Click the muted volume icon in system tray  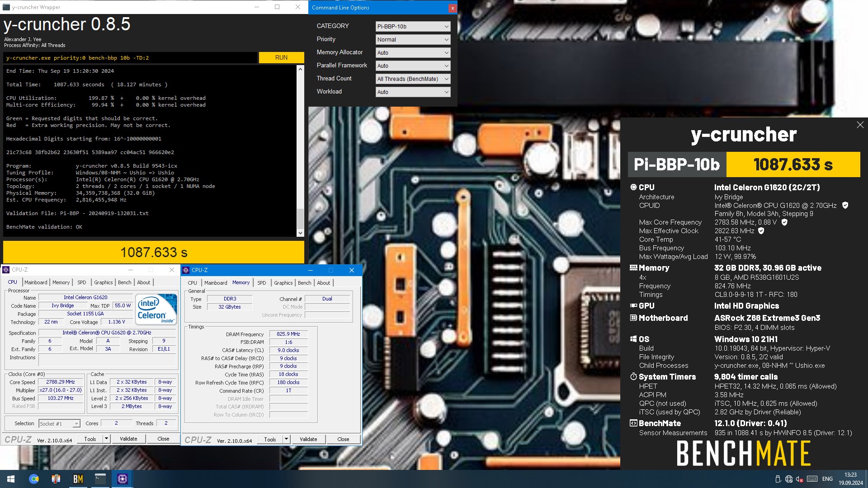click(x=799, y=479)
